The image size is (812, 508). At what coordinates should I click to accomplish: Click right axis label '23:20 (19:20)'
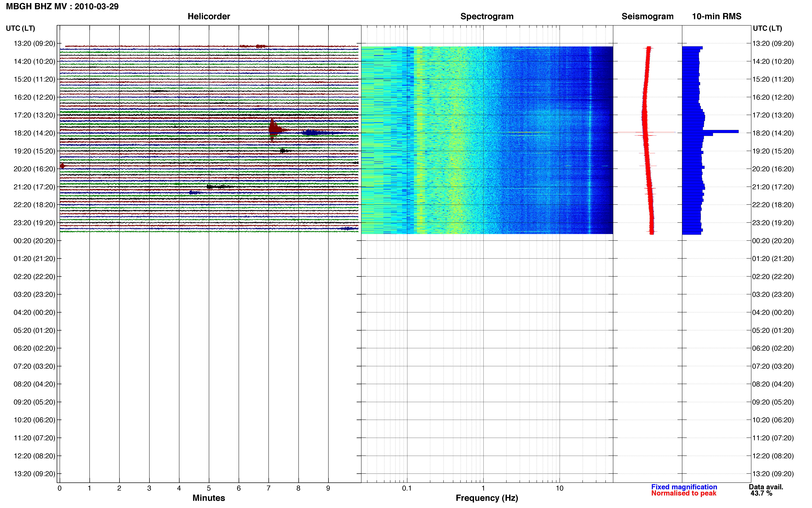(773, 223)
